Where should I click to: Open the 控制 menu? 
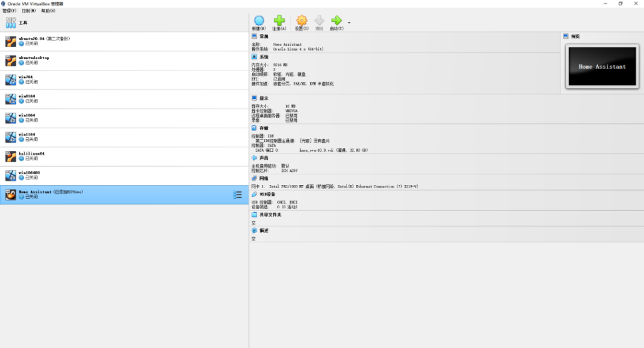[x=29, y=11]
